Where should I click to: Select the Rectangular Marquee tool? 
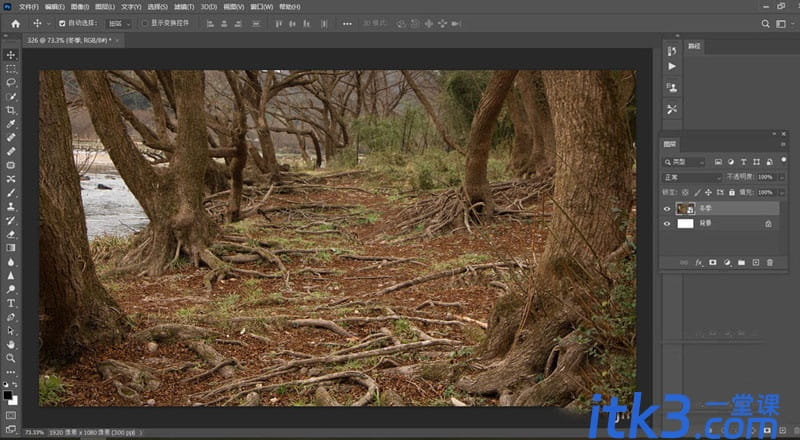click(x=11, y=69)
